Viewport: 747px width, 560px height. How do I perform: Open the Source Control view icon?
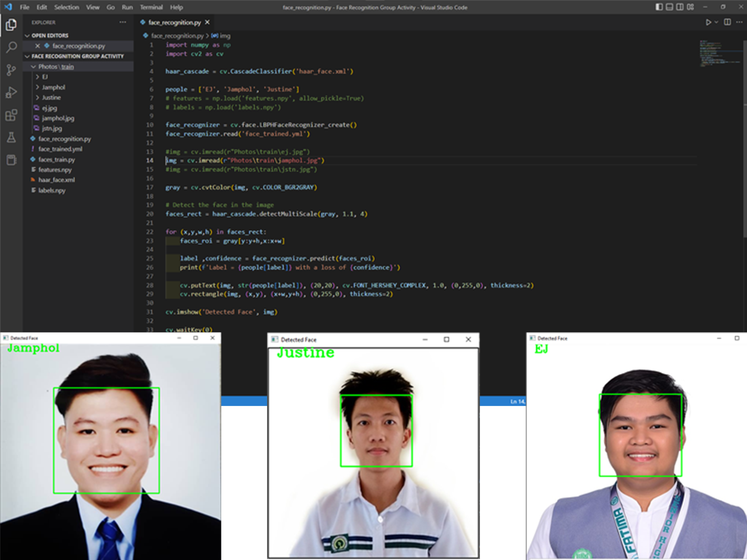tap(11, 70)
